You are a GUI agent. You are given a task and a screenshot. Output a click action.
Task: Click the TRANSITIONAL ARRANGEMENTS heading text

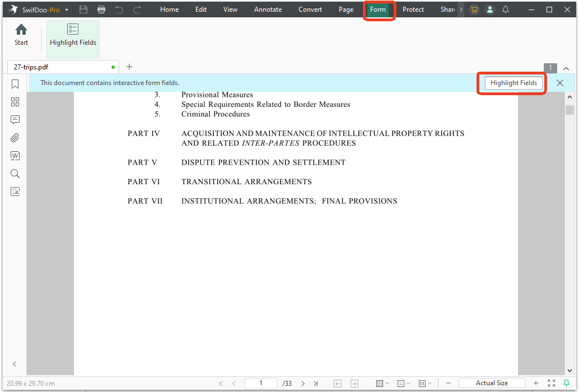[247, 181]
